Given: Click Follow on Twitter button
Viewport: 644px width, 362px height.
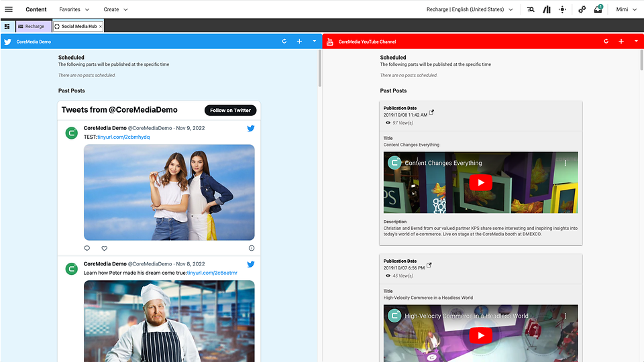Looking at the screenshot, I should pos(230,110).
